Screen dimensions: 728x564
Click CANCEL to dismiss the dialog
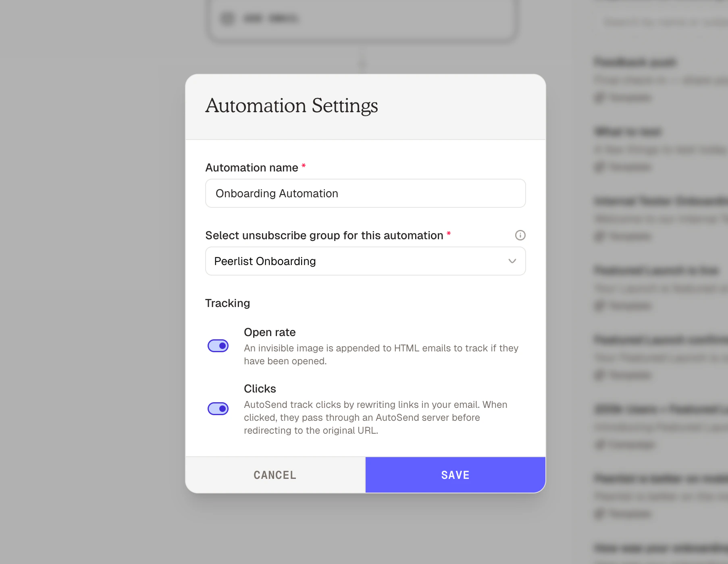click(x=275, y=475)
